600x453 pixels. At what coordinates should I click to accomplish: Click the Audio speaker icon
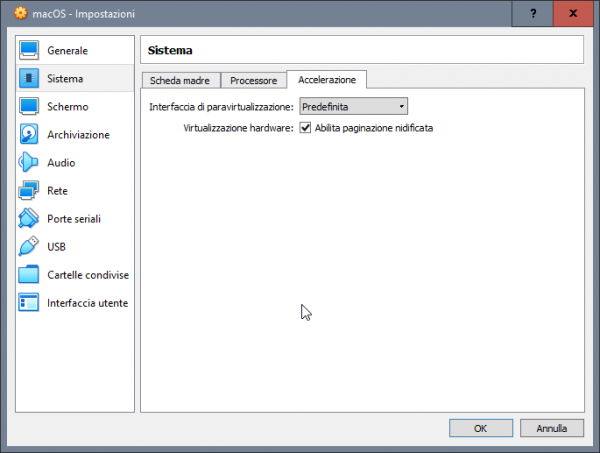click(29, 162)
